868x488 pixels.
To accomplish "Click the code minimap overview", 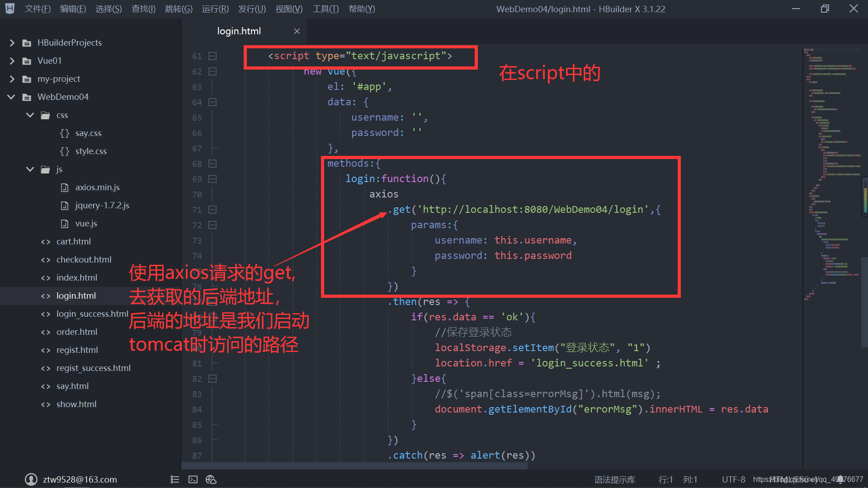I will tap(832, 174).
